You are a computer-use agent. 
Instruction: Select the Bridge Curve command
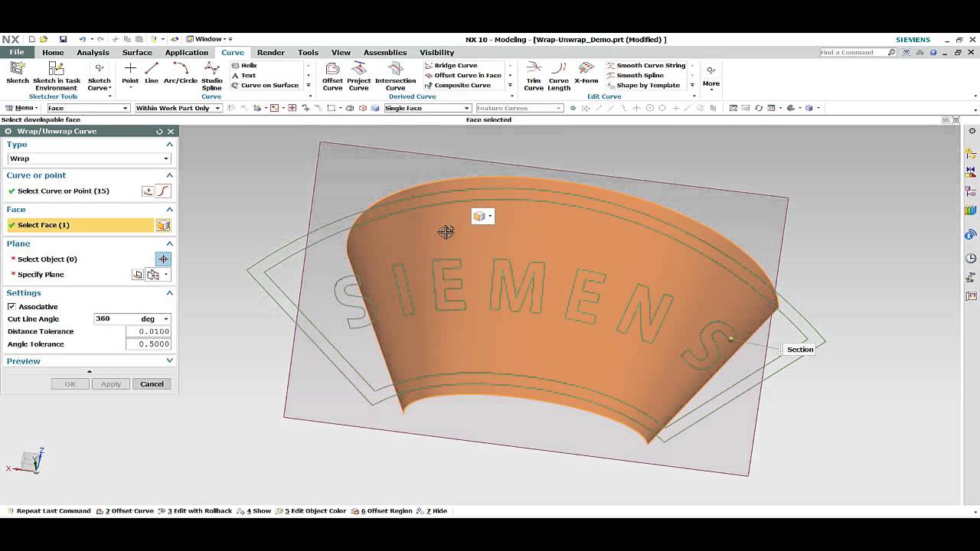(x=451, y=65)
